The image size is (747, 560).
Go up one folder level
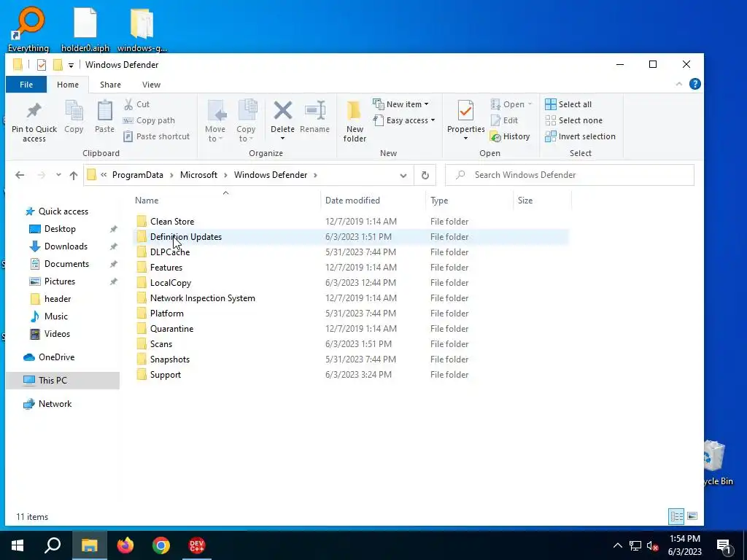(74, 175)
